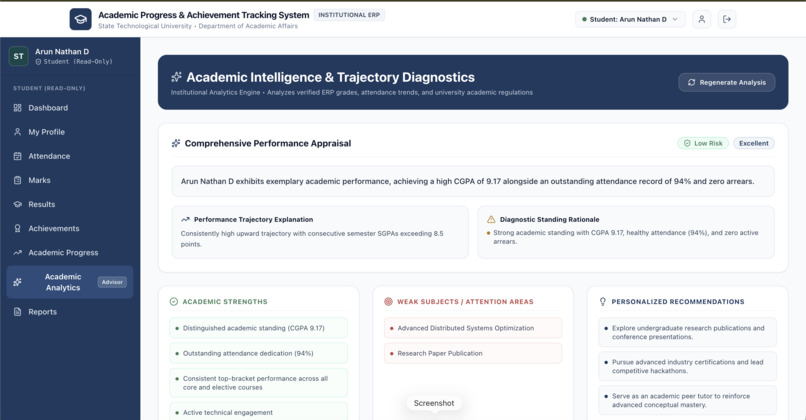
Task: Select Distinguished academic standing (CGPA 9.17) item
Action: pos(259,328)
